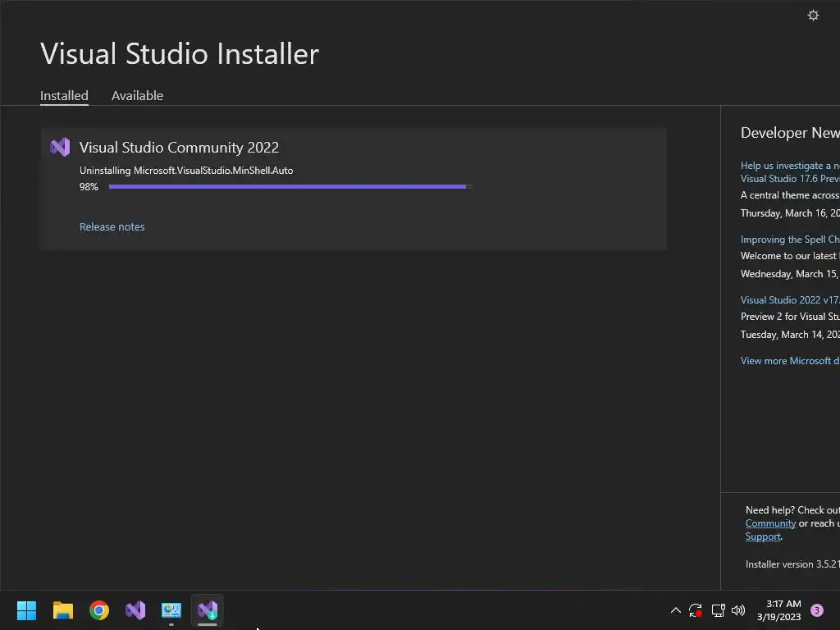This screenshot has width=840, height=630.
Task: Click the sync tray icon with red dot
Action: (x=696, y=610)
